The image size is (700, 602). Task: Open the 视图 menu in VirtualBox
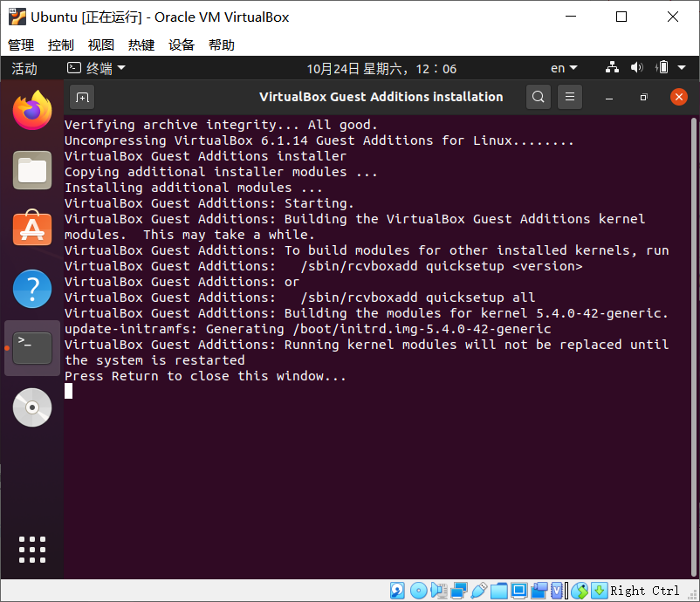click(x=100, y=44)
